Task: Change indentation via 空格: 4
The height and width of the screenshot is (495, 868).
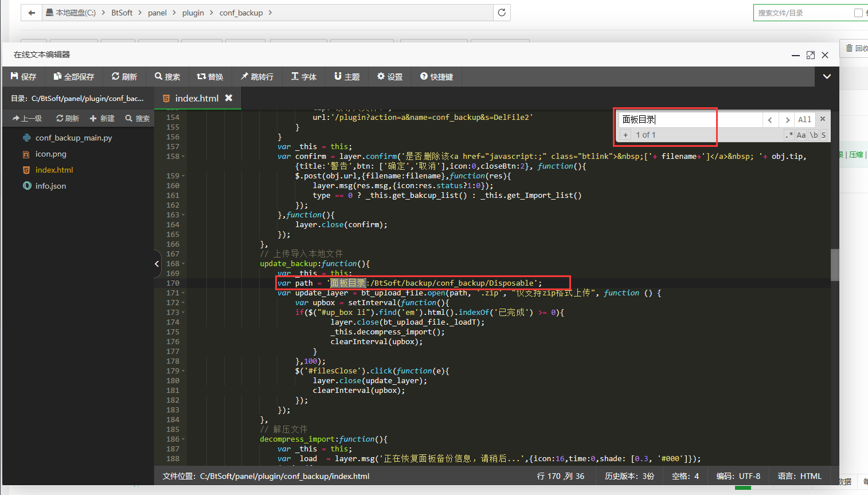Action: pos(686,476)
